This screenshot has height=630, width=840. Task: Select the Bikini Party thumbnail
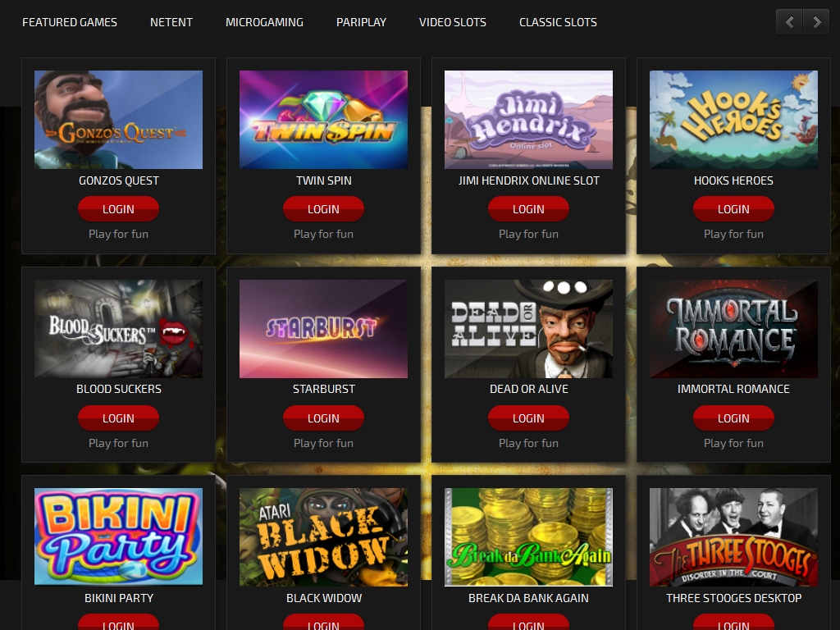click(118, 536)
